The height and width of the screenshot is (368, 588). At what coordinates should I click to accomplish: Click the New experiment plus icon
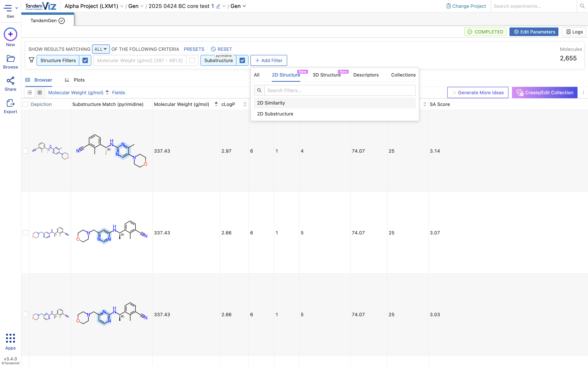coord(10,34)
